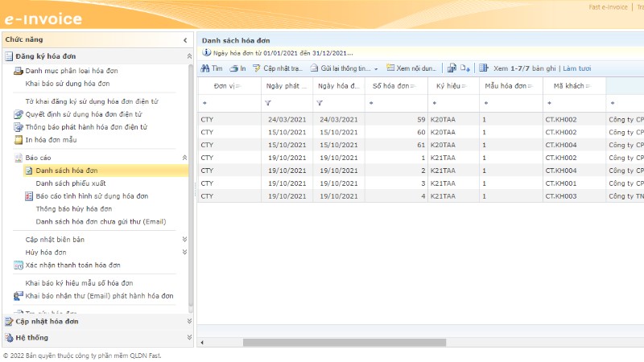Click Cập nhật trạng thái toolbar icon
The height and width of the screenshot is (362, 644).
[x=257, y=68]
